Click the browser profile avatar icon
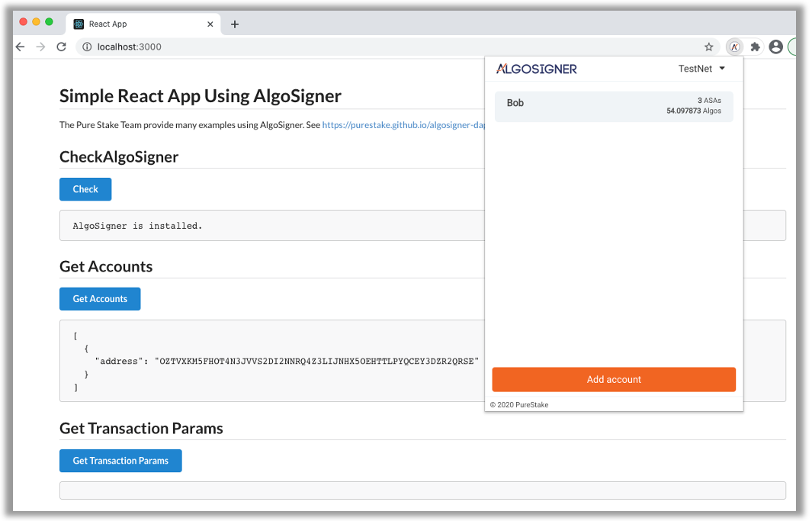The width and height of the screenshot is (812, 521). click(x=775, y=47)
